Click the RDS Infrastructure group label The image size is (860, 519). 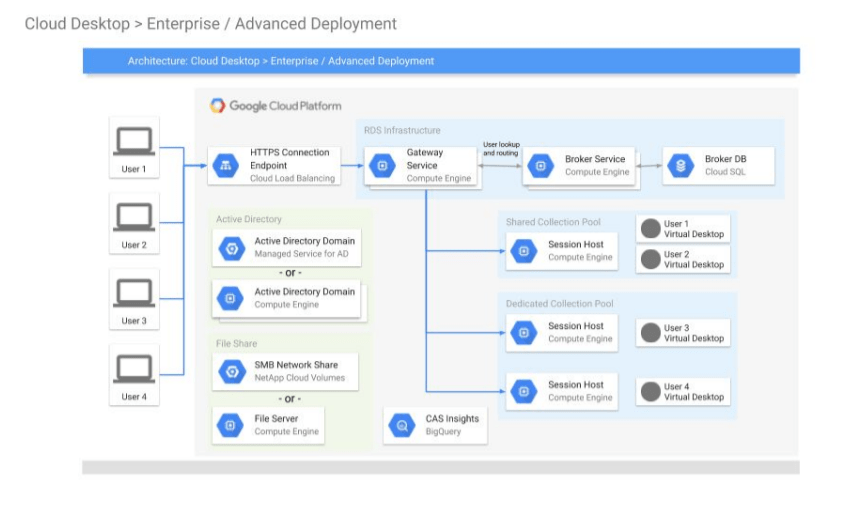402,130
